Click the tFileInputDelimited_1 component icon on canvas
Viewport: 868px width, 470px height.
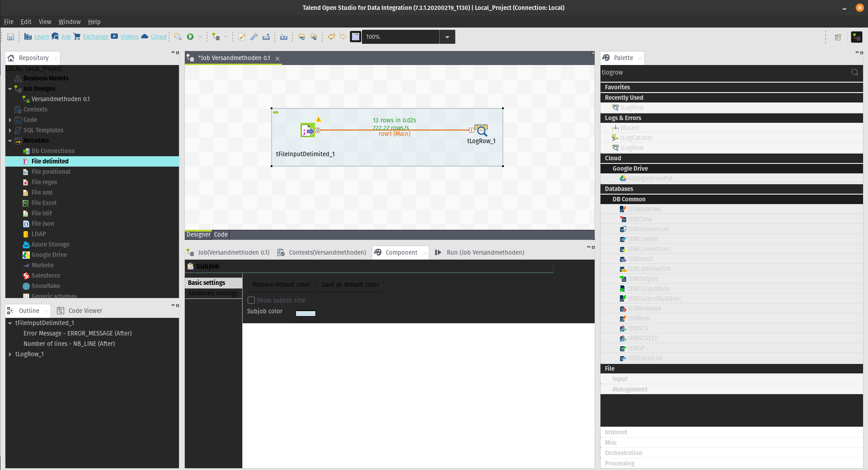pos(308,130)
